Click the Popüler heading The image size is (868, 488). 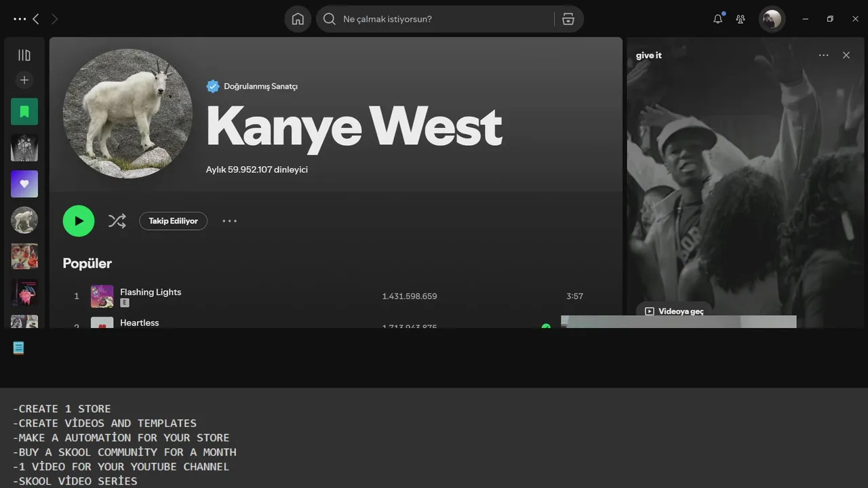(x=87, y=263)
